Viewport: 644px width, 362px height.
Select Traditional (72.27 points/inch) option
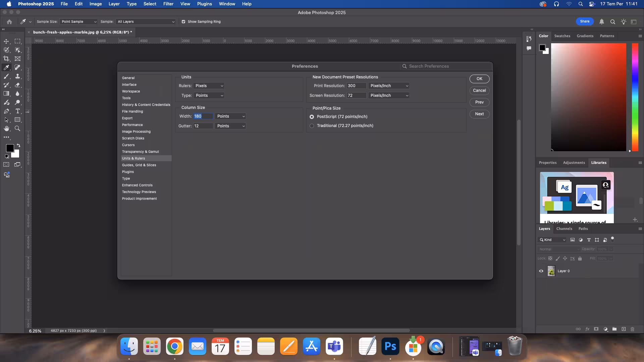pos(312,126)
